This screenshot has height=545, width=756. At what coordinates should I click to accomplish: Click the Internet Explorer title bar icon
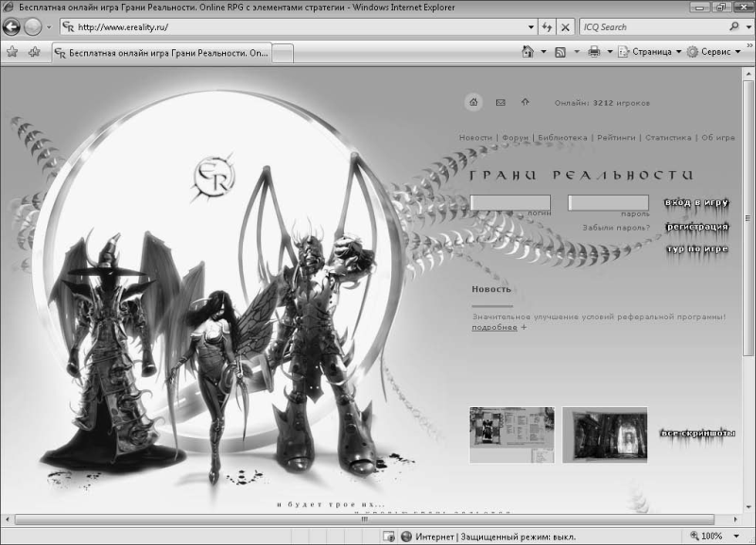[9, 8]
